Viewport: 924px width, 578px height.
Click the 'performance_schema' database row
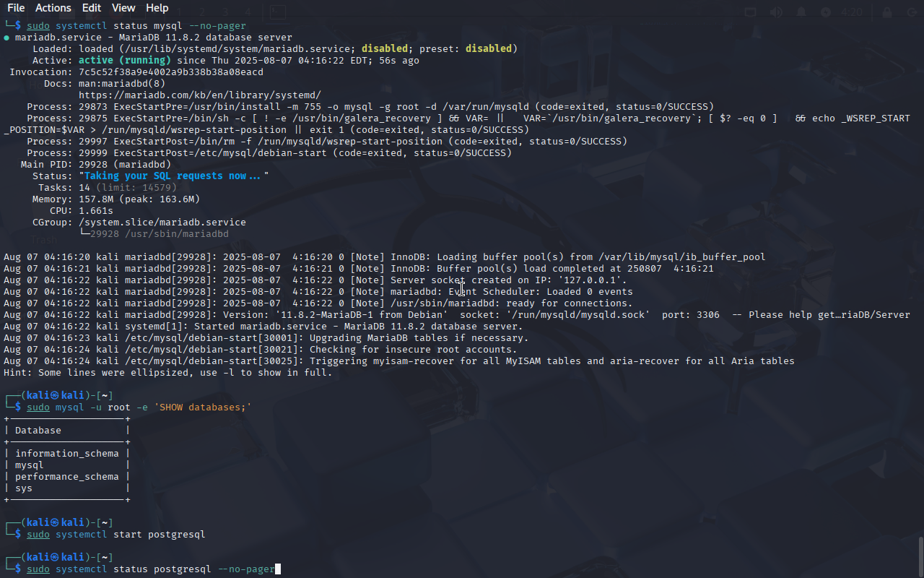coord(67,477)
